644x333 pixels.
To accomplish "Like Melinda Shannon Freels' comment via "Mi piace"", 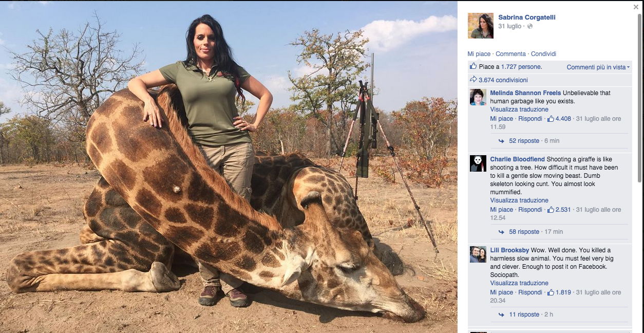I will (501, 118).
